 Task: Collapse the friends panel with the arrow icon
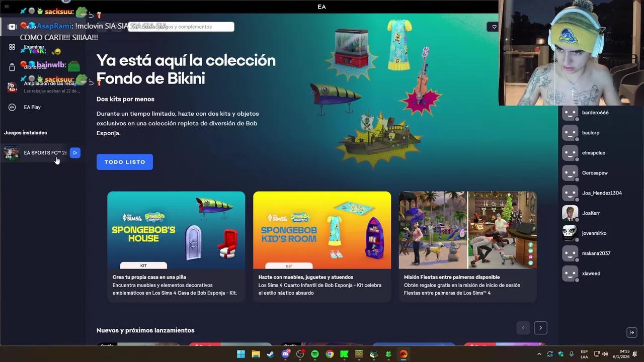[x=632, y=332]
